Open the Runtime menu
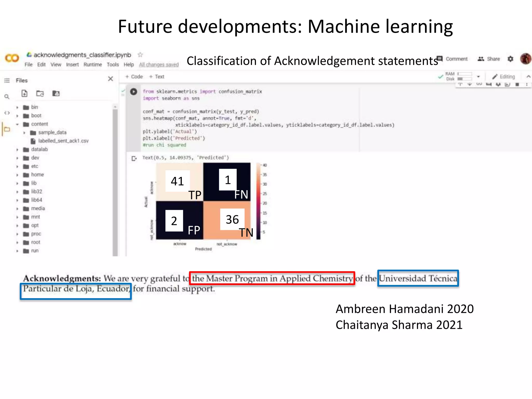The height and width of the screenshot is (399, 532). [93, 64]
